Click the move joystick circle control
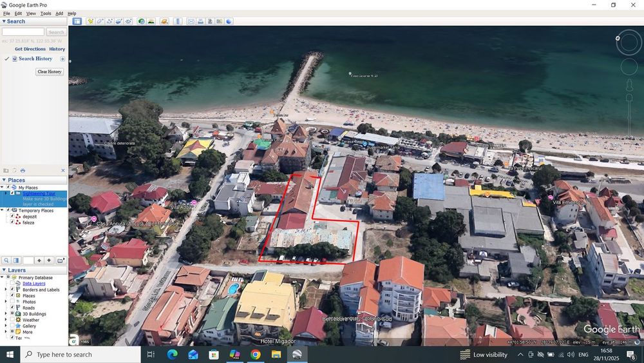This screenshot has height=363, width=644. (629, 66)
